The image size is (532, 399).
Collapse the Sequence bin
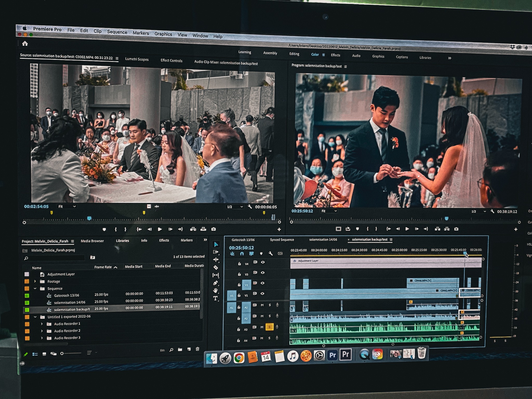click(x=35, y=288)
